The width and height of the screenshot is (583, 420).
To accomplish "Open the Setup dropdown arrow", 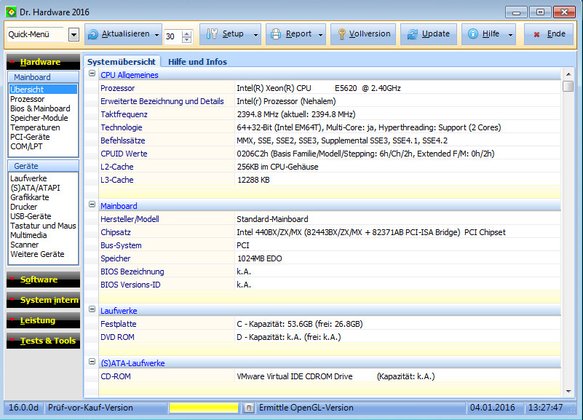I will [256, 35].
